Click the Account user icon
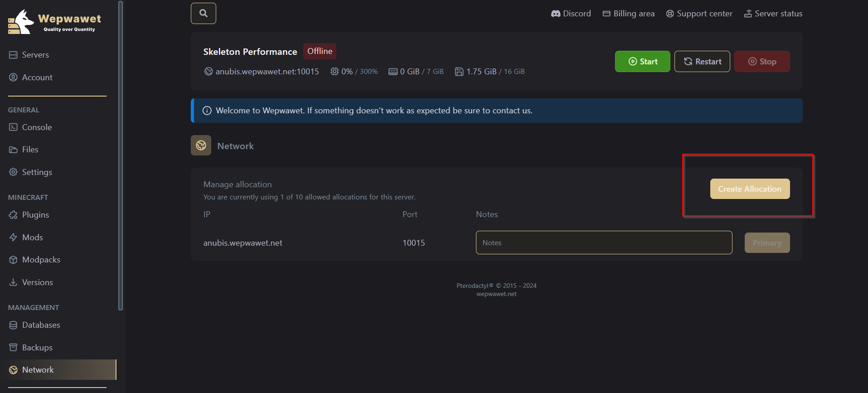The height and width of the screenshot is (393, 868). (x=13, y=78)
